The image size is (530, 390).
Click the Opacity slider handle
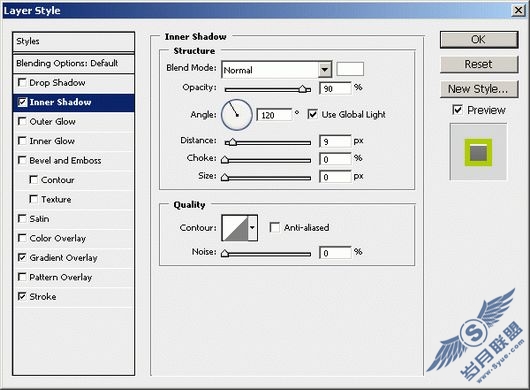pyautogui.click(x=303, y=89)
